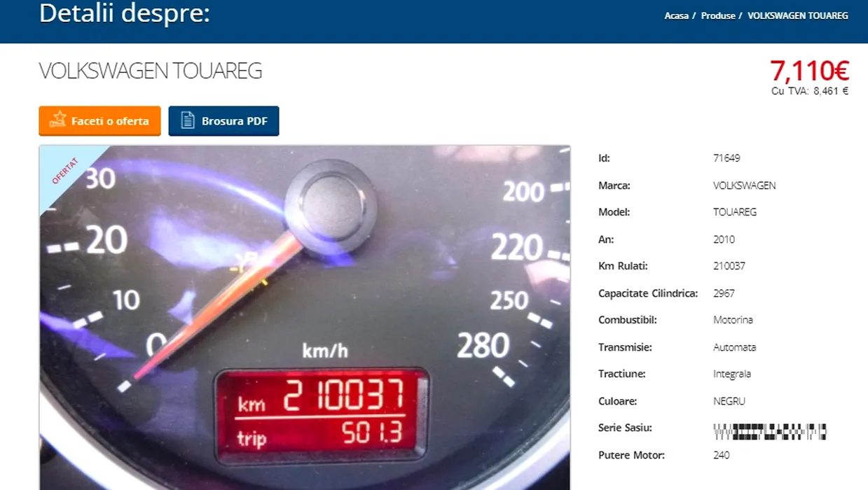This screenshot has width=868, height=490.
Task: Click VOLKSWAGEN TOUAREG breadcrumb item
Action: pyautogui.click(x=798, y=15)
